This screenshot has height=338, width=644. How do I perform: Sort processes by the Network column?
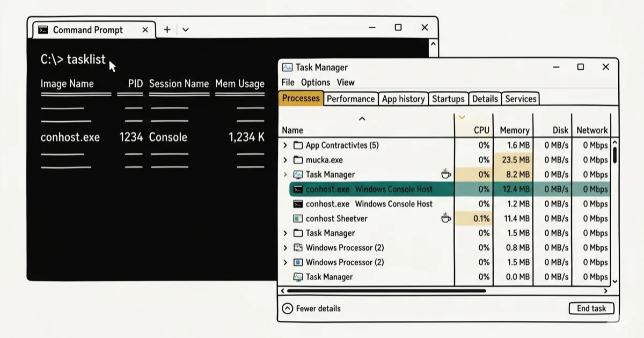click(592, 130)
